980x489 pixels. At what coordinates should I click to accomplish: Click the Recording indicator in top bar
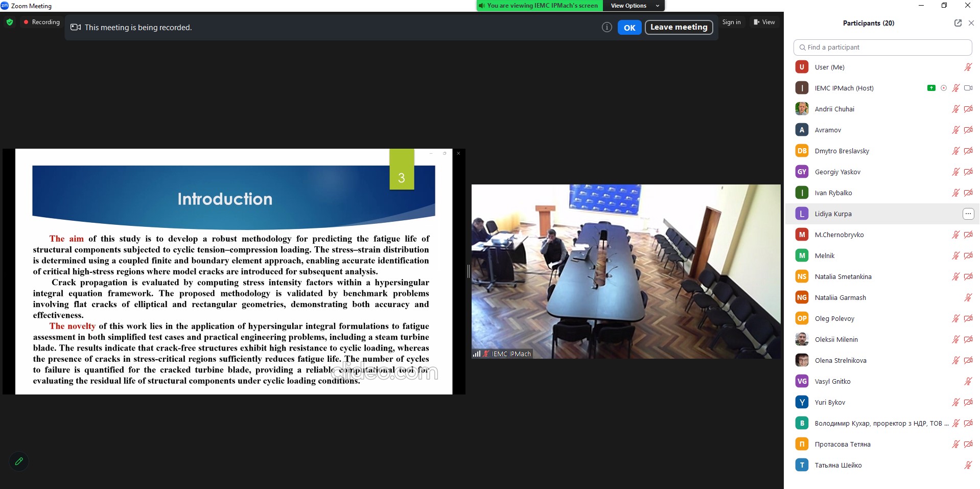pos(41,22)
